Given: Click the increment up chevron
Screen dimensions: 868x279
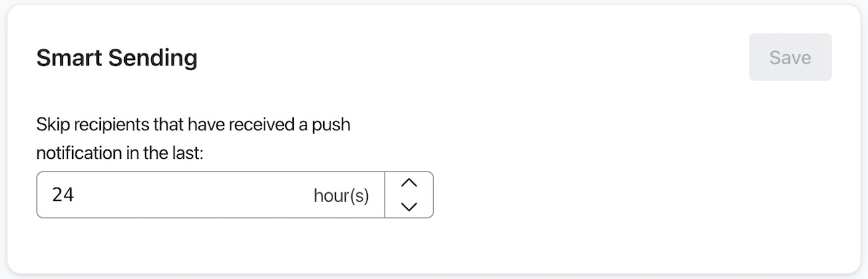Looking at the screenshot, I should pyautogui.click(x=409, y=183).
